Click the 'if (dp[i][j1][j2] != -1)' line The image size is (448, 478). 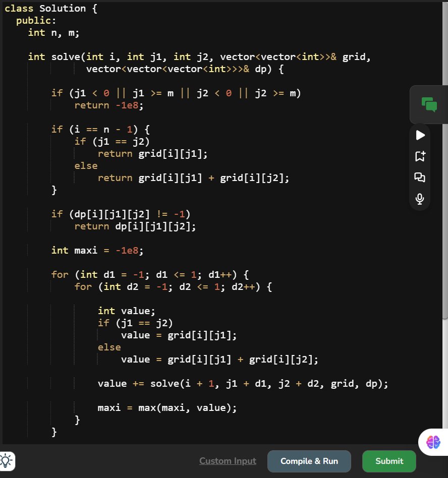pos(121,214)
